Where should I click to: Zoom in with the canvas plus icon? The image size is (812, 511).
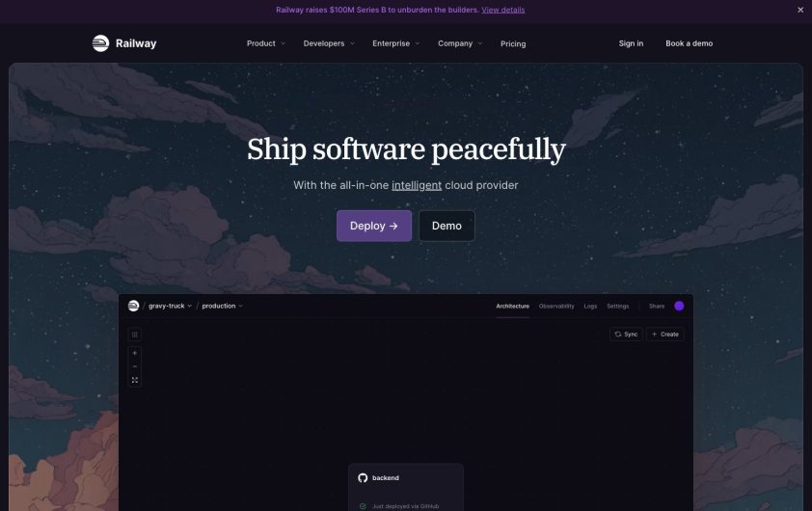pos(135,353)
